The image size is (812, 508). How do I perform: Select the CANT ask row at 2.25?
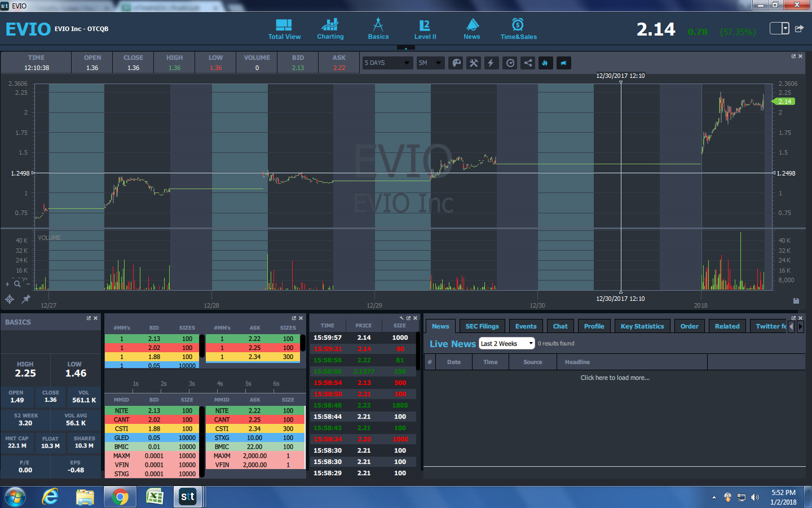coord(255,419)
